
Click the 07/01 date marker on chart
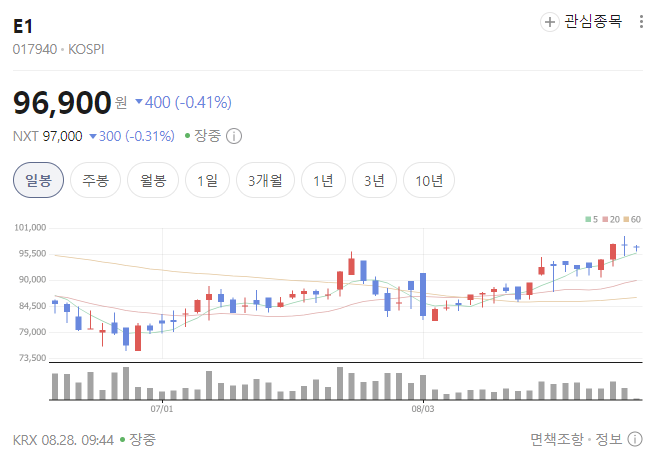[x=162, y=409]
